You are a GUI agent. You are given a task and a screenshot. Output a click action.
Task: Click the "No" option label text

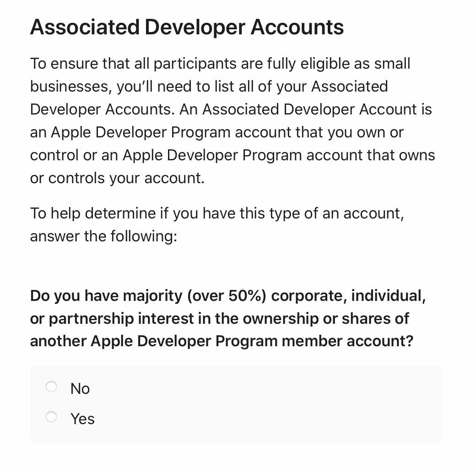point(80,388)
